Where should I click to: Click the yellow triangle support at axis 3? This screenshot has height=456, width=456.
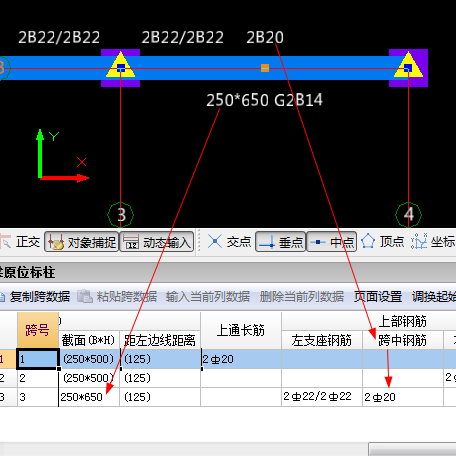[120, 65]
